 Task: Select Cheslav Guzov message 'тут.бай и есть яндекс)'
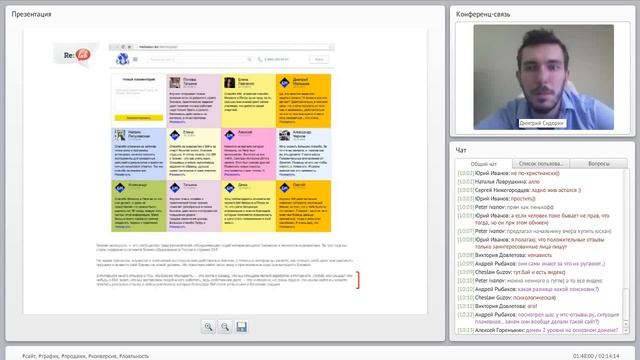point(539,272)
